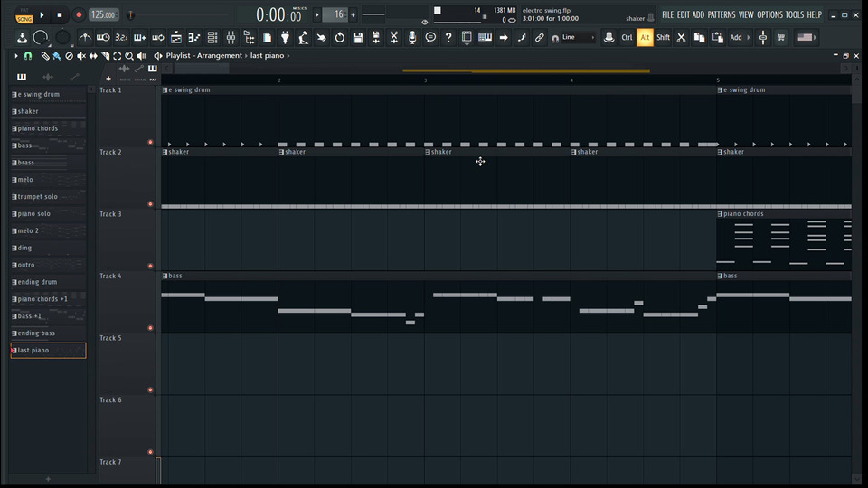
Task: Mute Track 6 with its red dot
Action: click(x=150, y=452)
